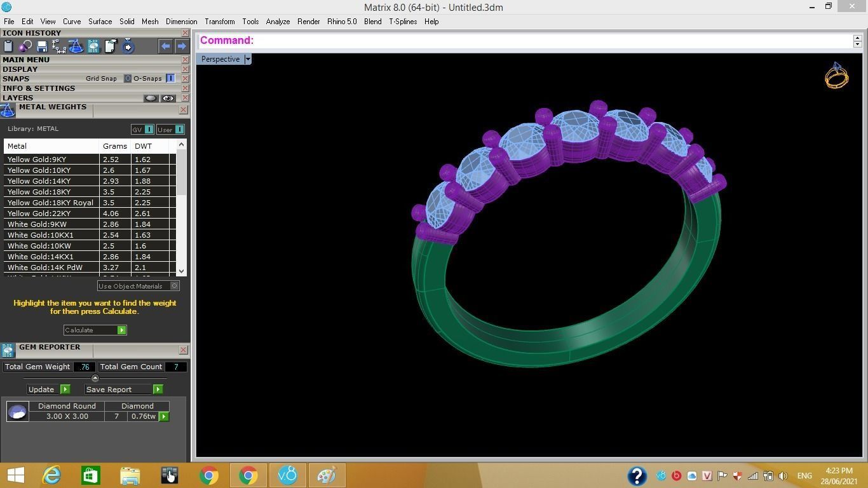Expand the Main Menu panel
Viewport: 868px width, 488px height.
tap(26, 60)
